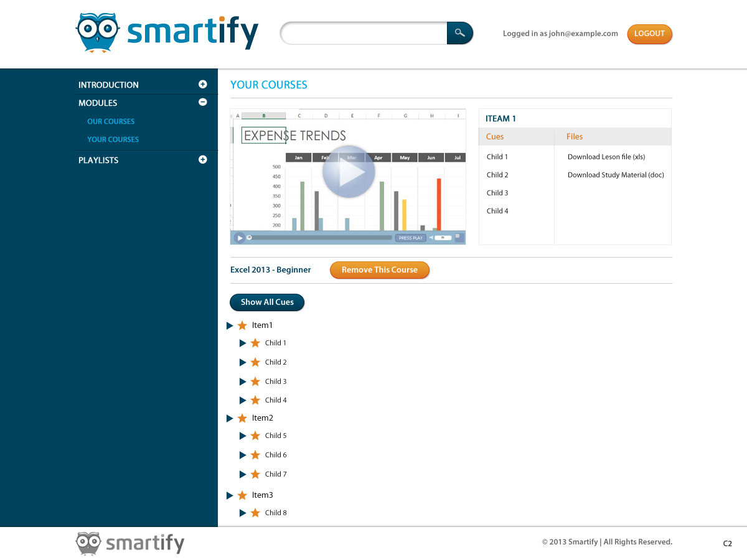Go to YOUR COURSES in sidebar

point(113,139)
